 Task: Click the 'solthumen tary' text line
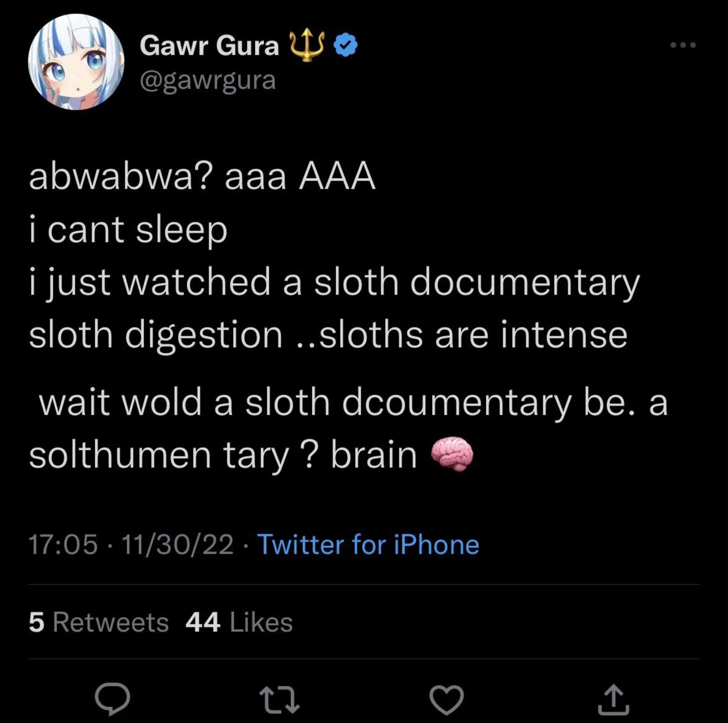[158, 456]
